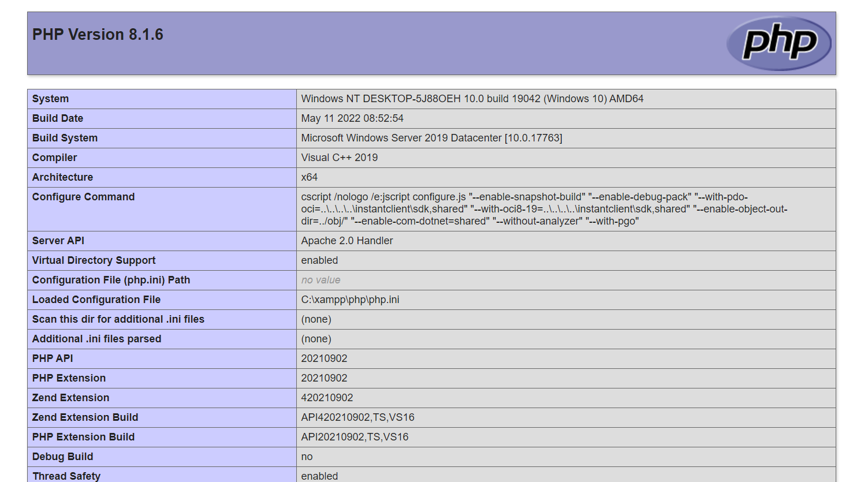
Task: Click the Scan this dir row label
Action: click(x=118, y=319)
